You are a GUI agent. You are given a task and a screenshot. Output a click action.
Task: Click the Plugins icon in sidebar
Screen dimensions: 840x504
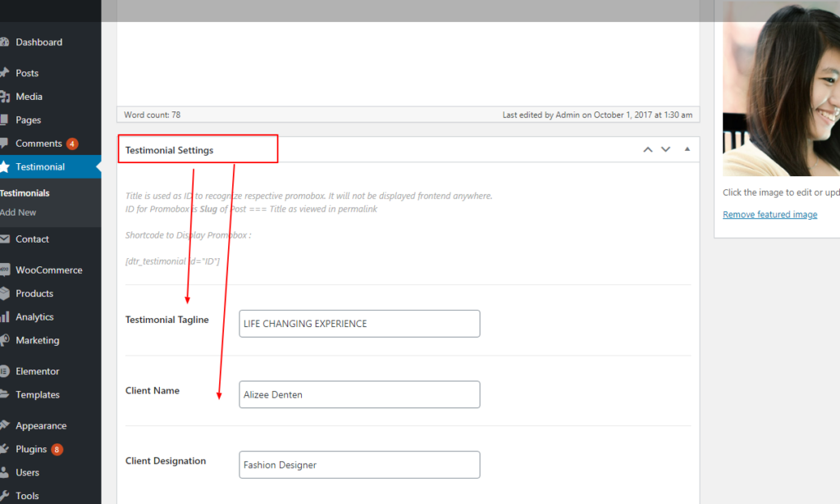tap(4, 449)
